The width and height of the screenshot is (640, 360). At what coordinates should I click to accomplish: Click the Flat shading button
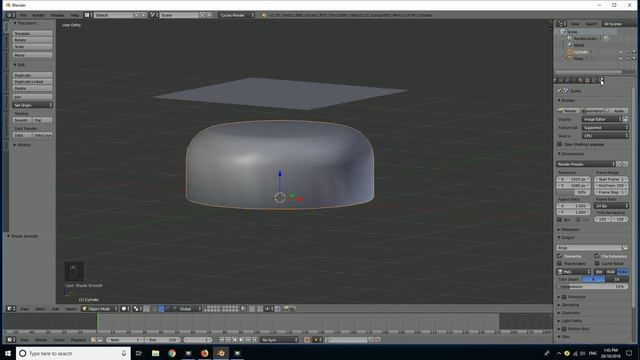point(42,120)
